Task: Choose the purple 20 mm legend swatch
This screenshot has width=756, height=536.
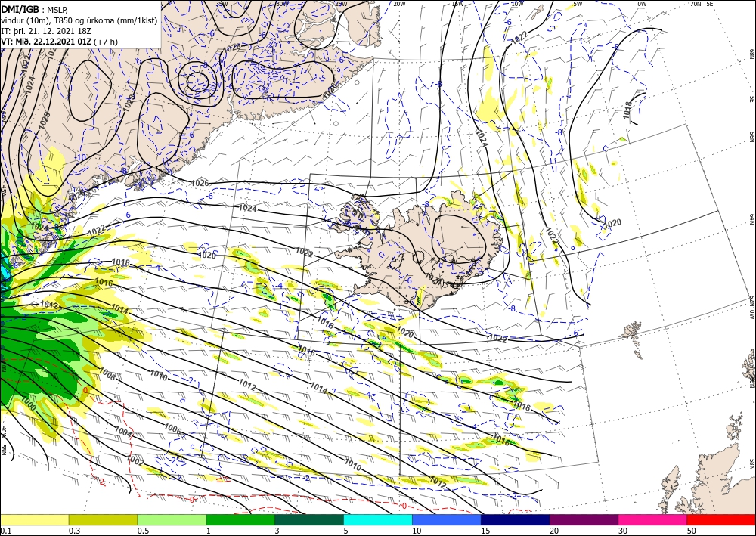Action: tap(584, 519)
